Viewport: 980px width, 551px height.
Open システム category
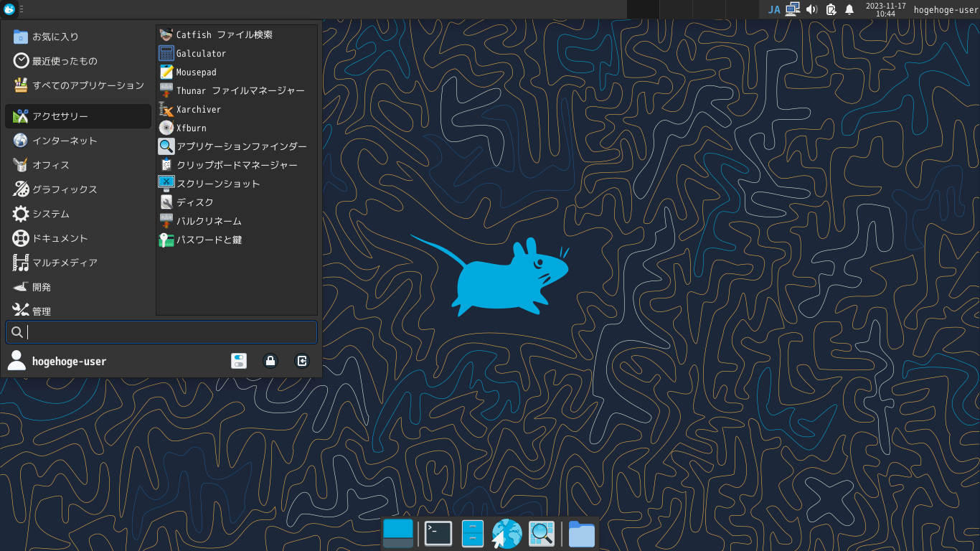[x=78, y=214]
